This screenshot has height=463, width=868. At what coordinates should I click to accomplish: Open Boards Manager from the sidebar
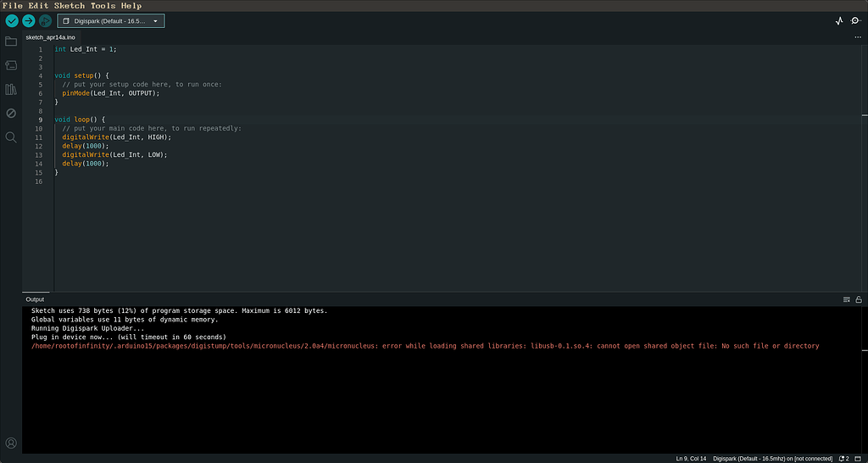pyautogui.click(x=11, y=65)
